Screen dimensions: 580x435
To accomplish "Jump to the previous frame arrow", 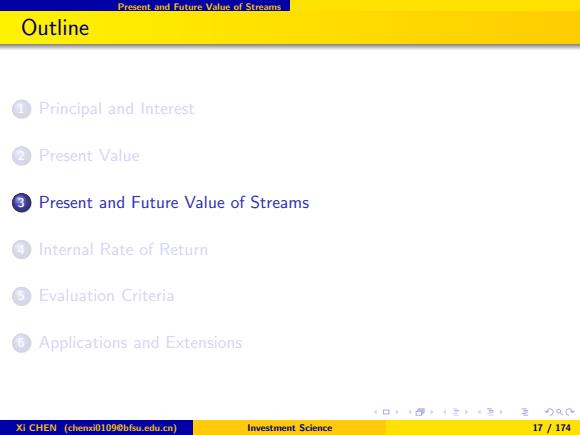I will pos(410,412).
